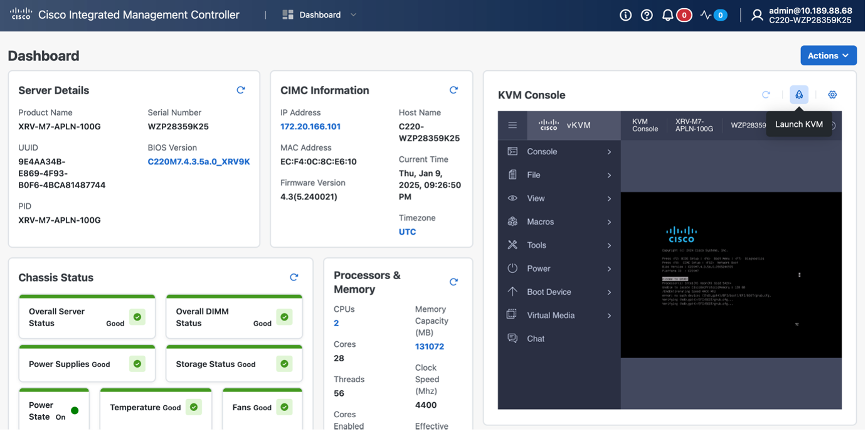868x431 pixels.
Task: Launch the KVM console via rocket icon
Action: pyautogui.click(x=798, y=95)
